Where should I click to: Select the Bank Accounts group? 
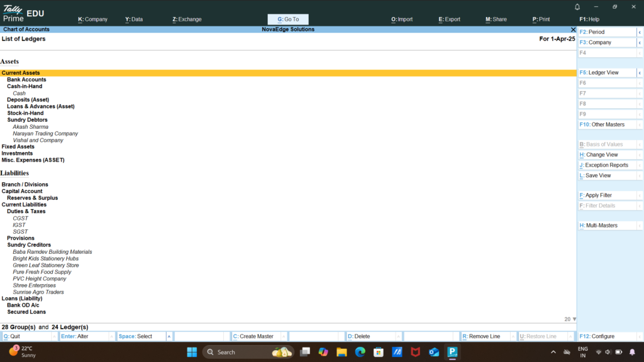tap(26, 80)
